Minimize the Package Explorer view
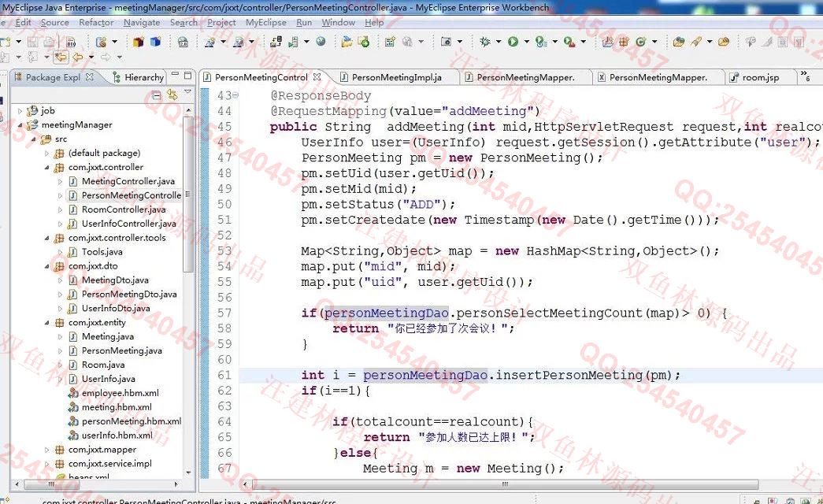823x504 pixels. [176, 75]
